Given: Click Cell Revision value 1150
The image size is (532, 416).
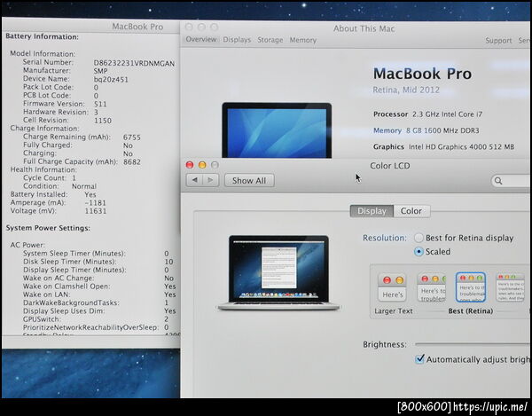Looking at the screenshot, I should click(103, 121).
